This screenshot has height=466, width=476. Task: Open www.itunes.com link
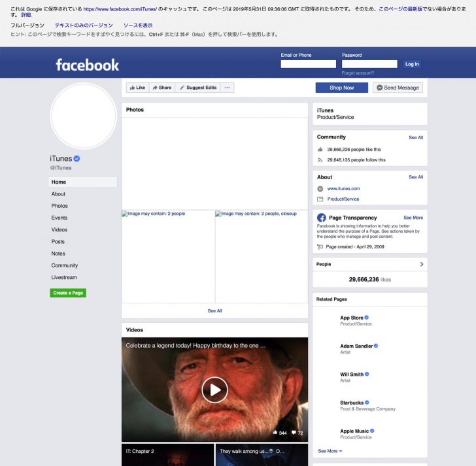click(x=344, y=189)
